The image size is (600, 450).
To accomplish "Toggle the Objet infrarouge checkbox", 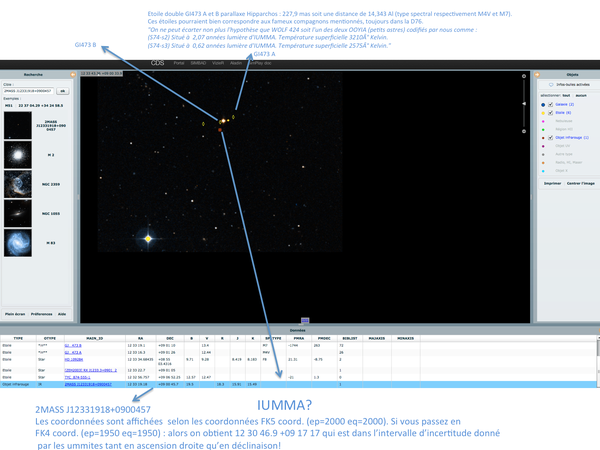I will click(x=550, y=138).
